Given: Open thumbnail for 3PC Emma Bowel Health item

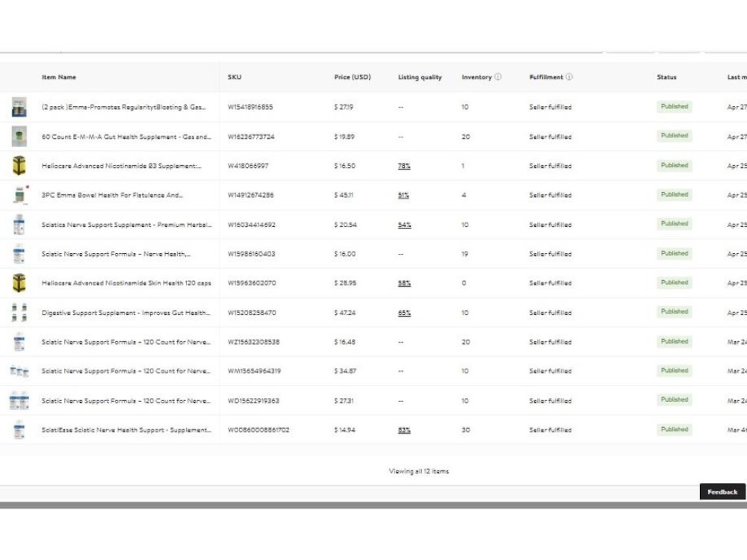Looking at the screenshot, I should 19,195.
